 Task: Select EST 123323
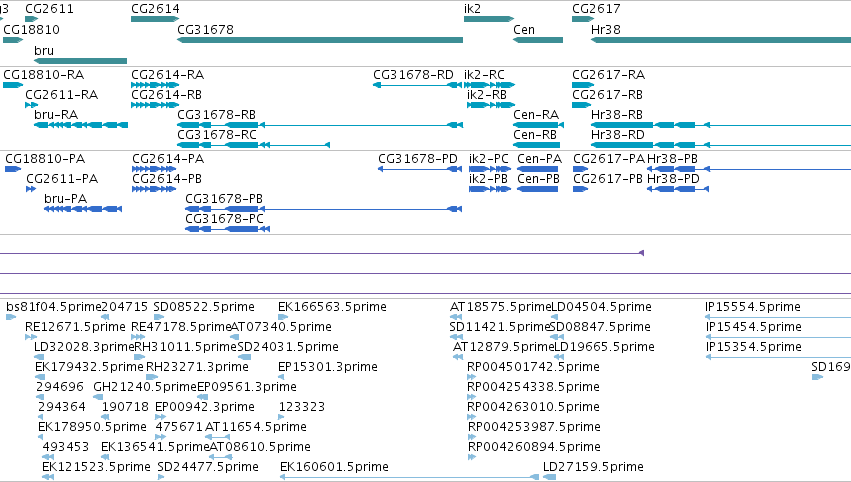pyautogui.click(x=281, y=417)
